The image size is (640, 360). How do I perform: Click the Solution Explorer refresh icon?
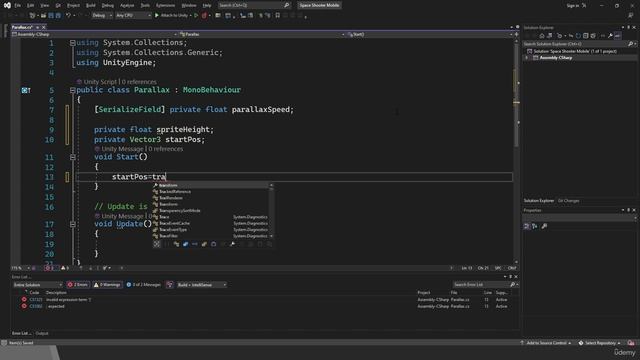[578, 36]
